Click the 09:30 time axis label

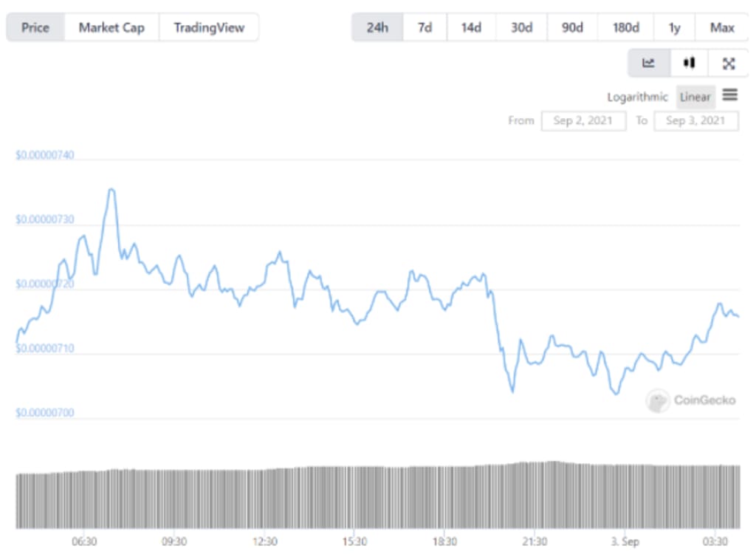point(174,541)
